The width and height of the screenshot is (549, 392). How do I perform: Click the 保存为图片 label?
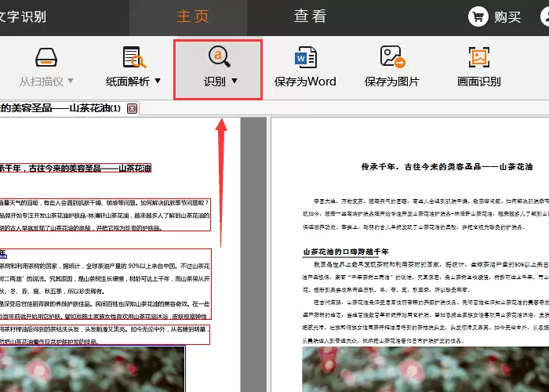392,82
